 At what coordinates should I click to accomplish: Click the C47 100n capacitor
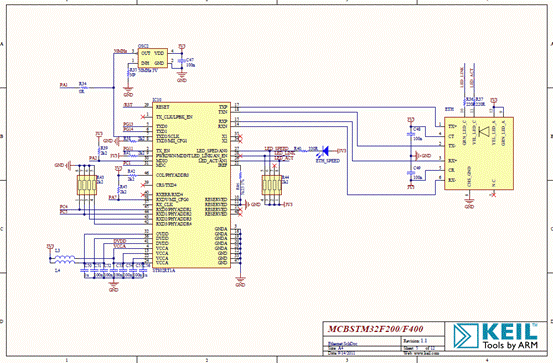182,61
